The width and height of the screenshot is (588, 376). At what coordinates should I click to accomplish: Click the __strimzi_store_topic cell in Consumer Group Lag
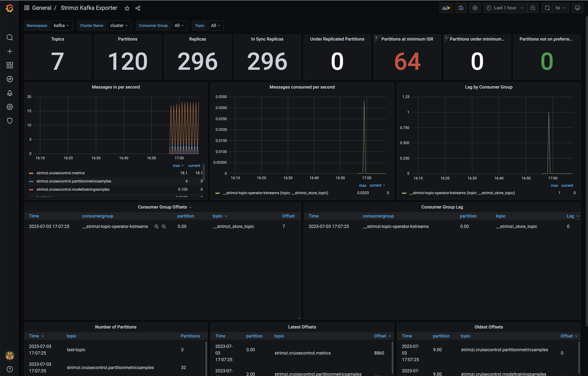(516, 227)
